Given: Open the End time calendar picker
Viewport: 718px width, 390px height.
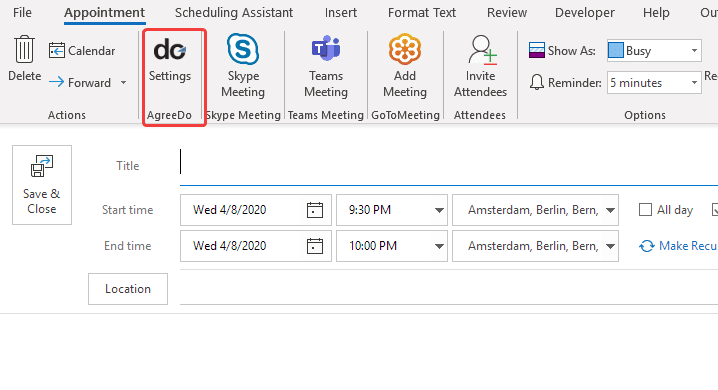Looking at the screenshot, I should click(x=315, y=246).
